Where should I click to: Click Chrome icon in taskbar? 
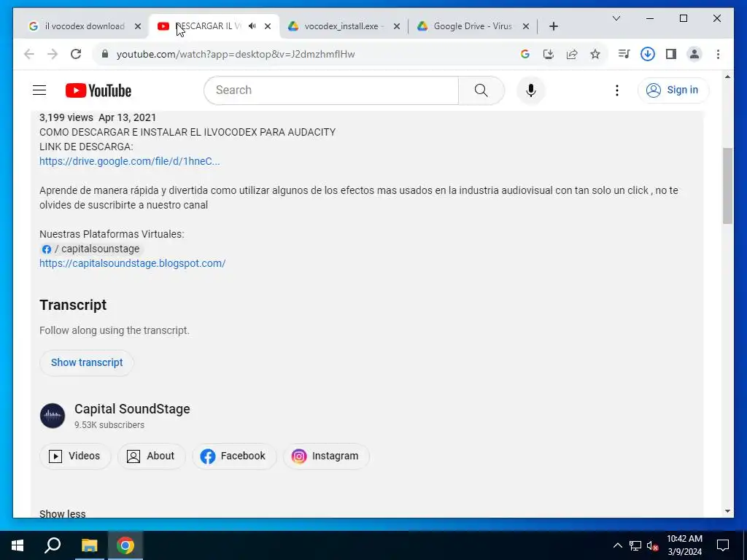(125, 545)
